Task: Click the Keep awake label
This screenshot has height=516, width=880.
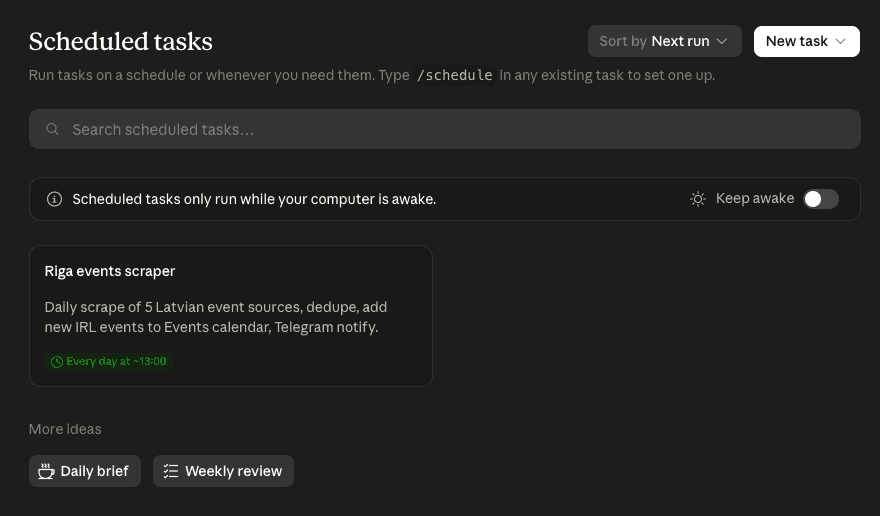Action: 755,199
